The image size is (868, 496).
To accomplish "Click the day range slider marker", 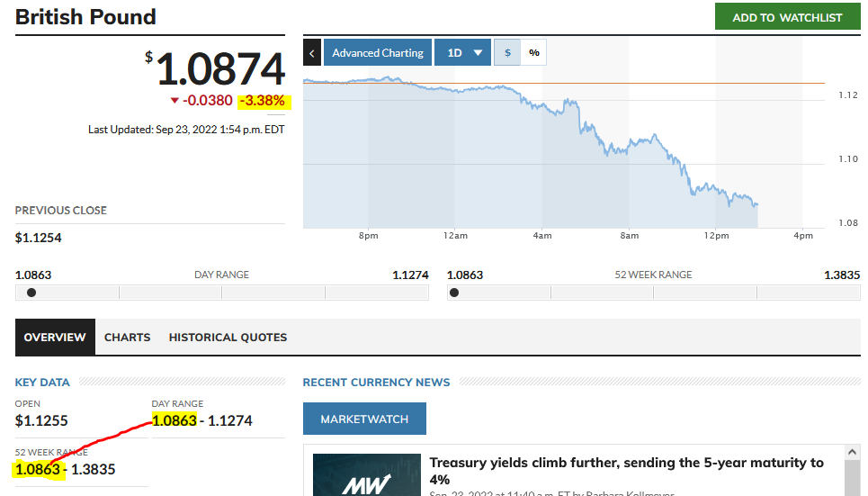I will (31, 293).
